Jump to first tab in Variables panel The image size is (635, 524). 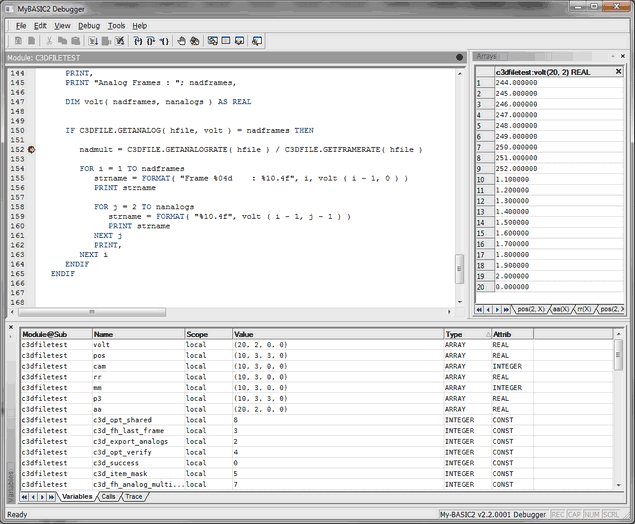[x=25, y=497]
